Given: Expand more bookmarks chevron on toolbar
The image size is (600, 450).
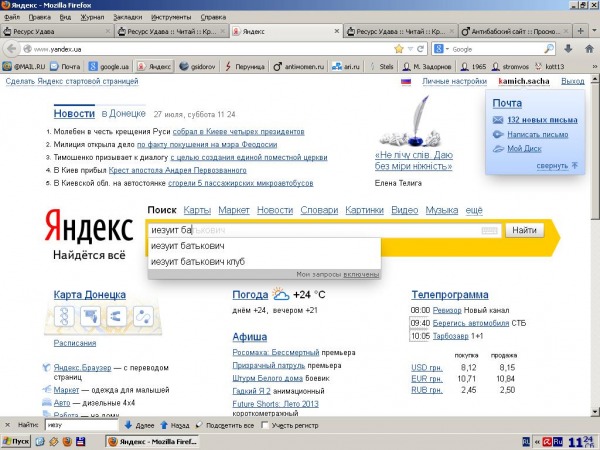Looking at the screenshot, I should point(595,67).
